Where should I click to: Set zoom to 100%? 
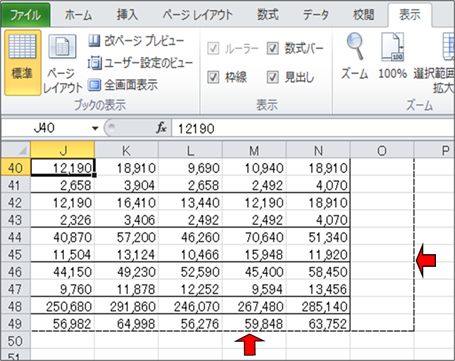coord(392,57)
